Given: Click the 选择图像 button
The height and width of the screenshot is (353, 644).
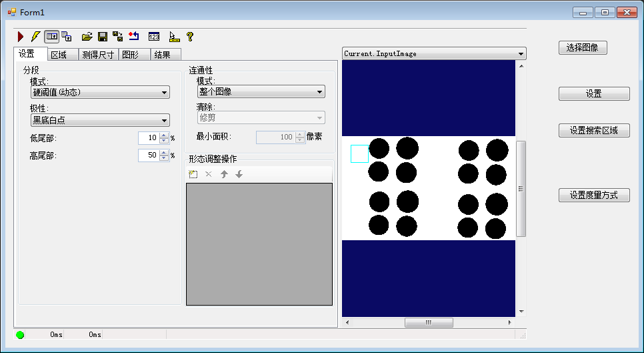Looking at the screenshot, I should coord(583,47).
